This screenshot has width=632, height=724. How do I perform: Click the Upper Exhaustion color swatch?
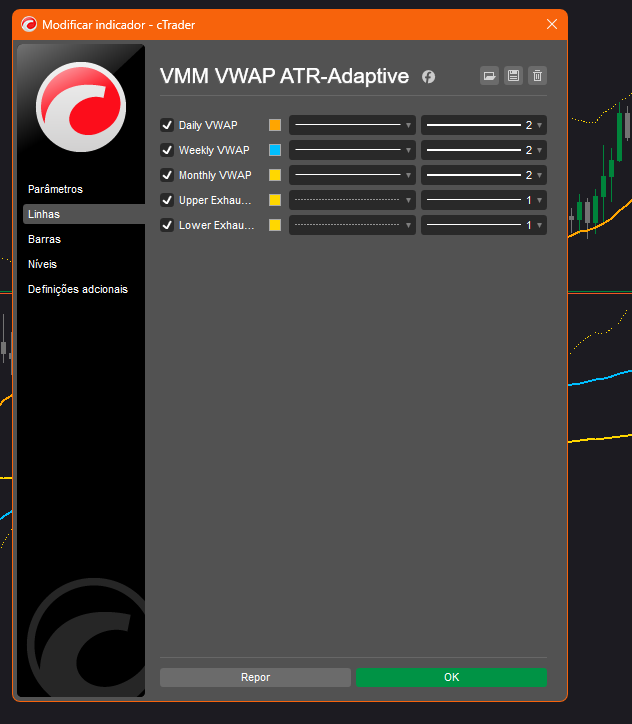click(275, 200)
